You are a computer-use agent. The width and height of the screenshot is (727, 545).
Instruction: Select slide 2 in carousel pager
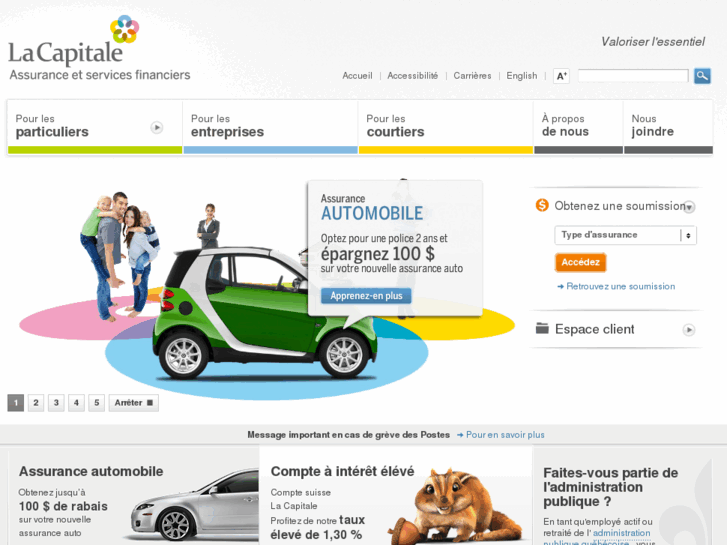[36, 403]
